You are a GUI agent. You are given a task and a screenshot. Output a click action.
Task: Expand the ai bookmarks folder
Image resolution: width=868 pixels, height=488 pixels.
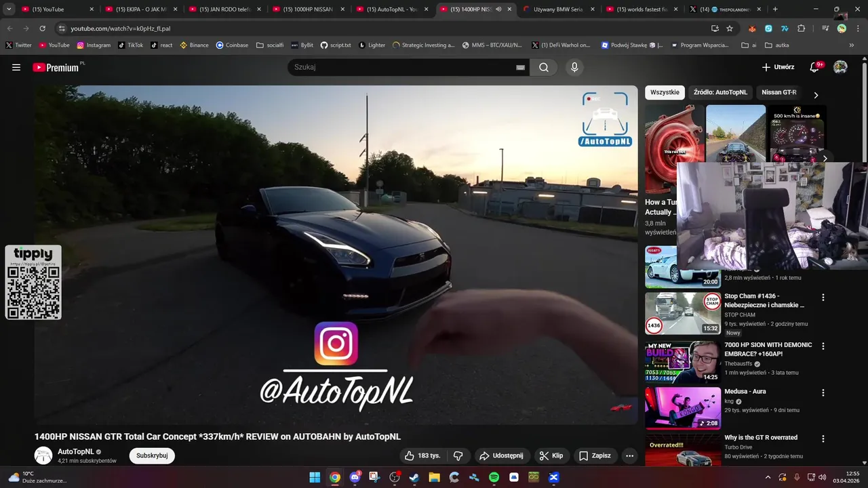click(749, 45)
